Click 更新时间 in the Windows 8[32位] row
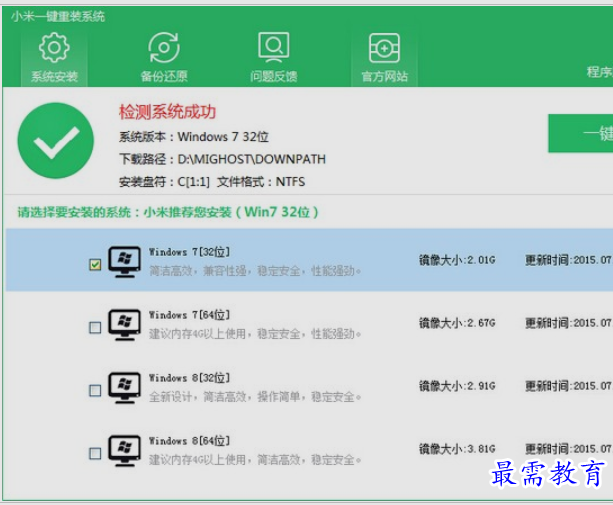Screen dimensions: 613x505 pos(569,386)
